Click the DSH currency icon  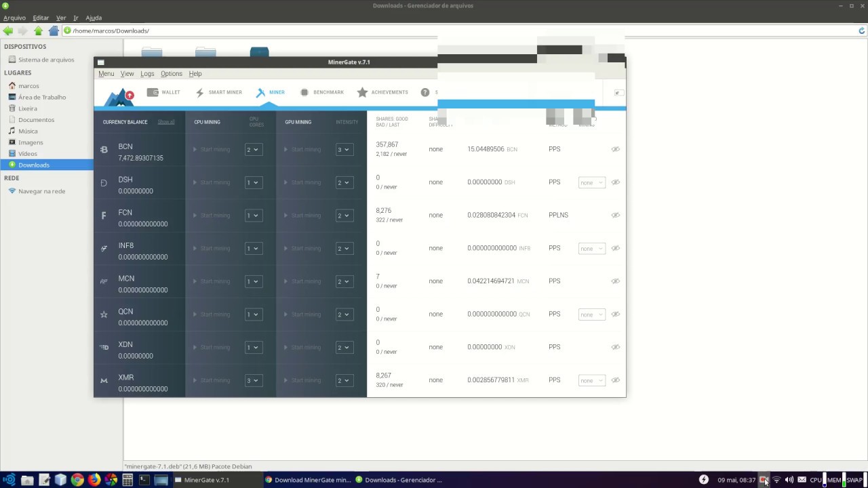coord(104,183)
